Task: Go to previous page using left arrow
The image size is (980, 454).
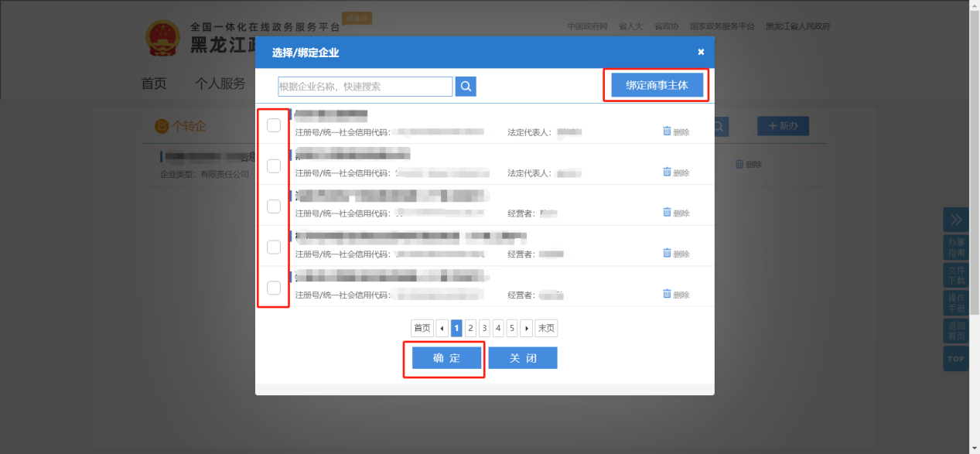Action: (x=442, y=329)
